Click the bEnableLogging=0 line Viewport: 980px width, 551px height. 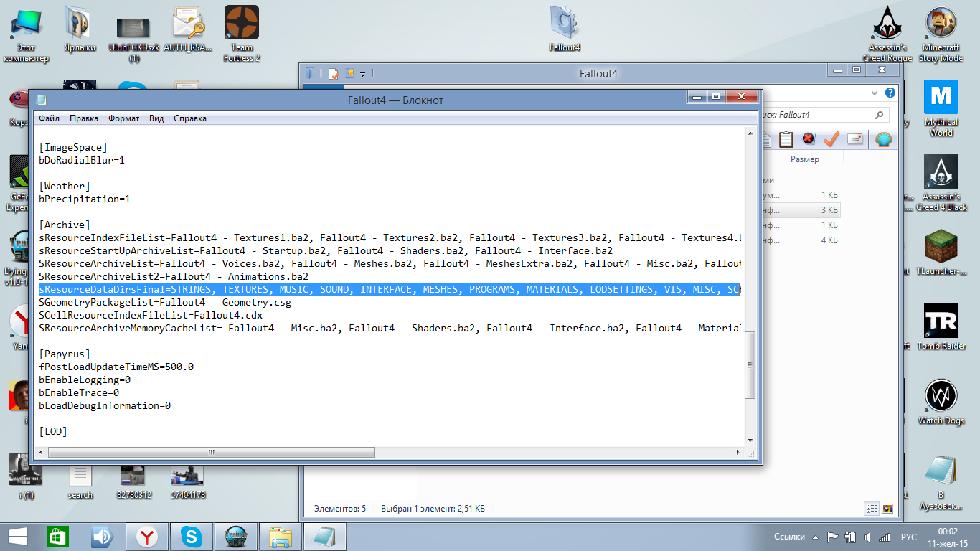pyautogui.click(x=85, y=380)
